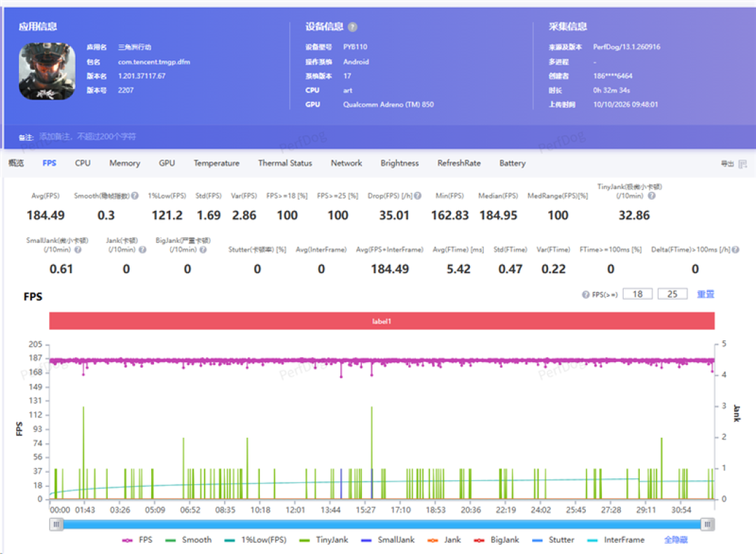Click the BigJank help icon
Screen dimensions: 756x554
pos(203,250)
